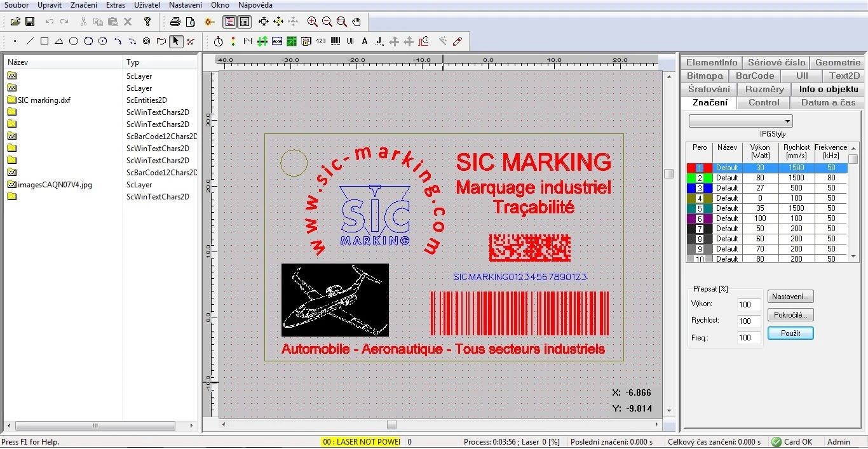Select the triangle drawing tool
This screenshot has width=868, height=449.
59,41
